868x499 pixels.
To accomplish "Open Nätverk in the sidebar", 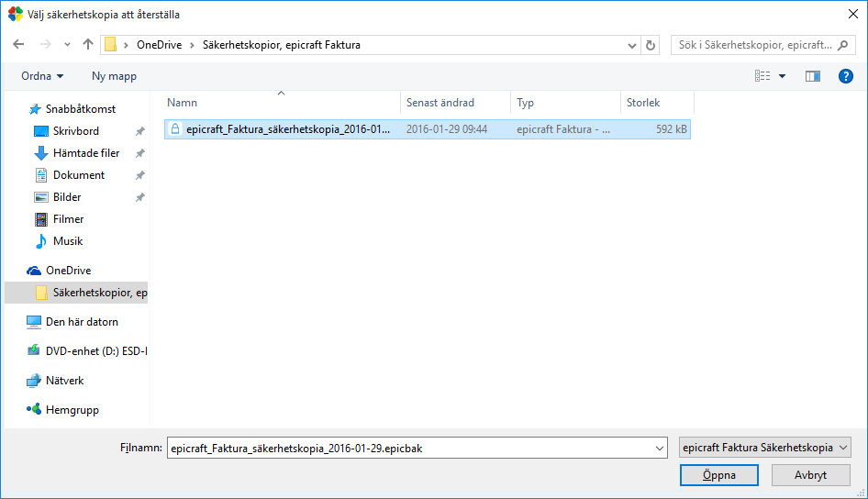I will point(65,381).
